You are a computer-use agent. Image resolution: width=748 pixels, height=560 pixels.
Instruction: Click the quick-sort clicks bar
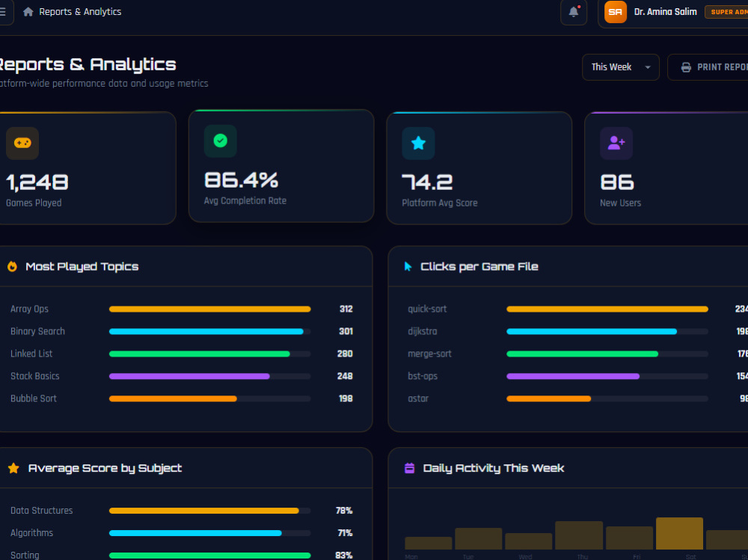click(x=607, y=309)
